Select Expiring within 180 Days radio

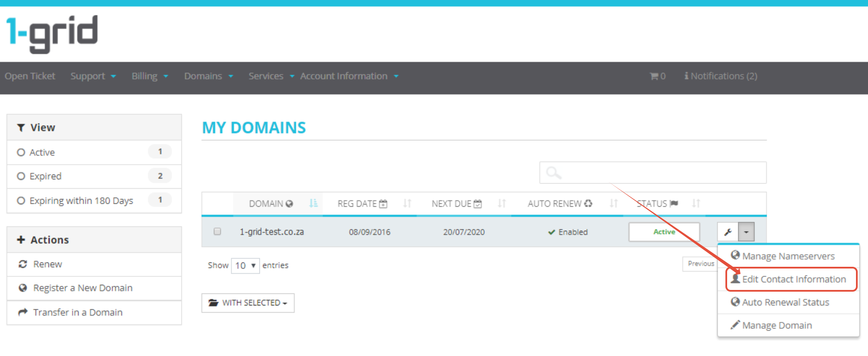pyautogui.click(x=21, y=201)
